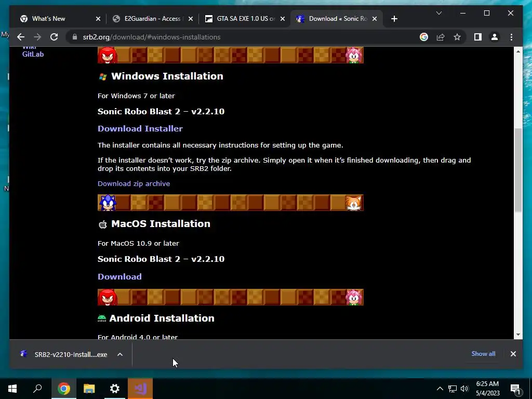Click the Tails sprite on the divider

coord(353,203)
